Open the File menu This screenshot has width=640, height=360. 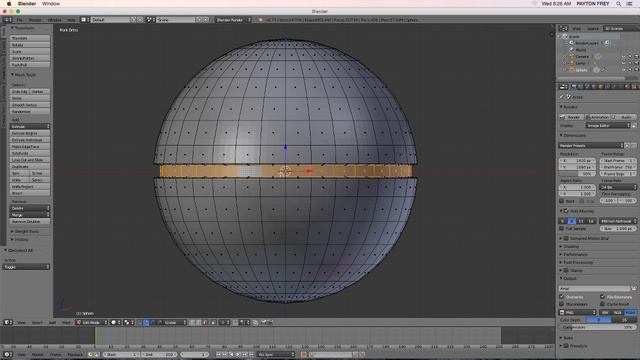pyautogui.click(x=20, y=20)
